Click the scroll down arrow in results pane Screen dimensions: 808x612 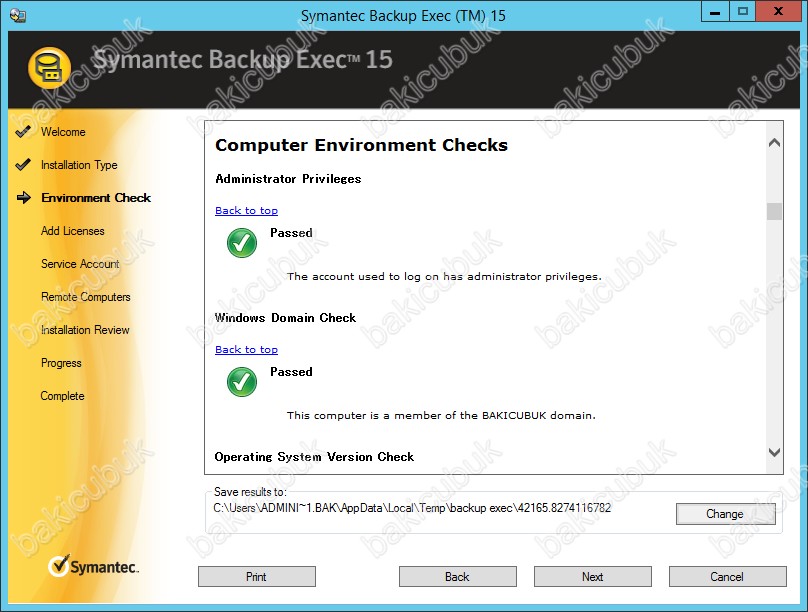(x=774, y=452)
